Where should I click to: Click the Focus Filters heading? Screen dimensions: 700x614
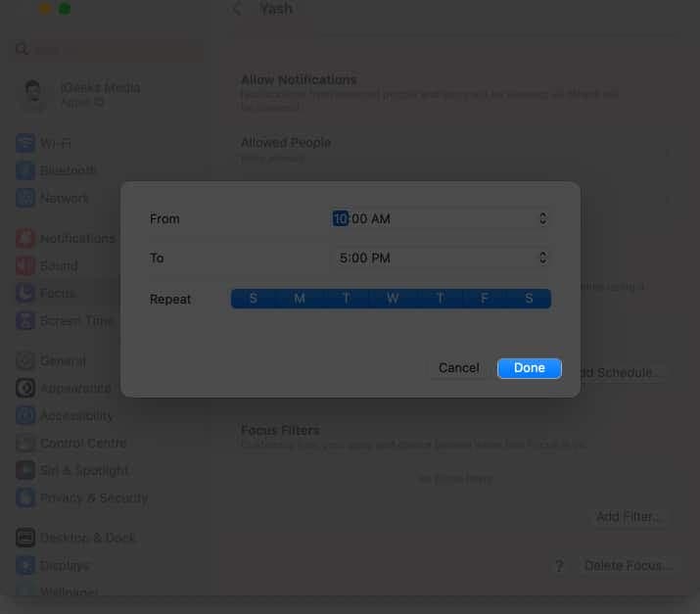[280, 430]
